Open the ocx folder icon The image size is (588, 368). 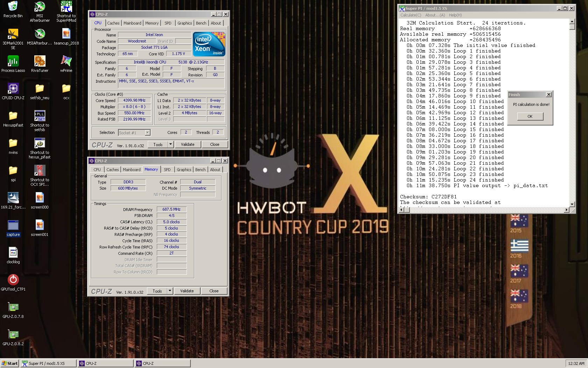tap(66, 91)
